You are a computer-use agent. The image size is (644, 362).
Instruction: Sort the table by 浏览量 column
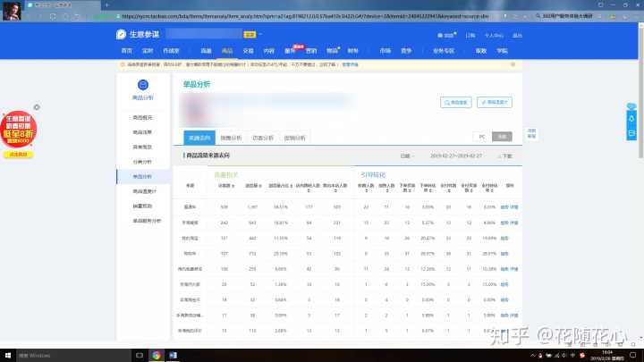252,185
